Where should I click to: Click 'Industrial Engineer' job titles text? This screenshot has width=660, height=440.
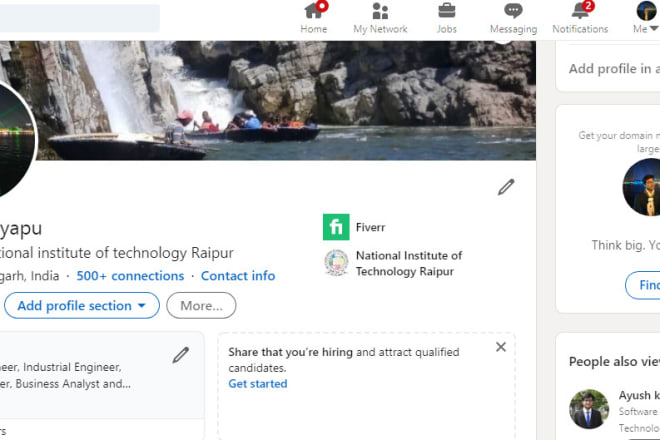coord(72,367)
